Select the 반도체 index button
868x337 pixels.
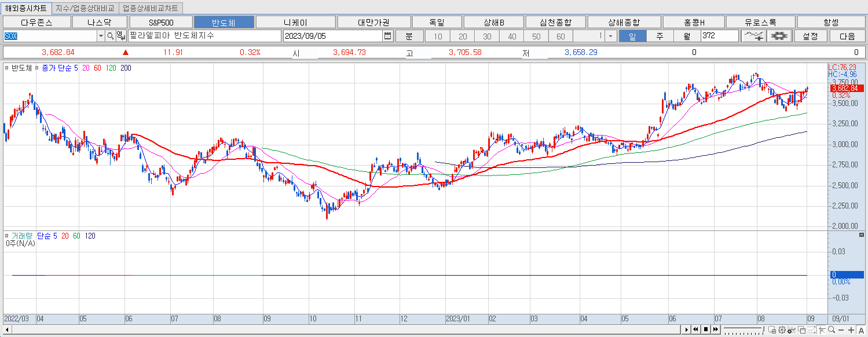224,22
